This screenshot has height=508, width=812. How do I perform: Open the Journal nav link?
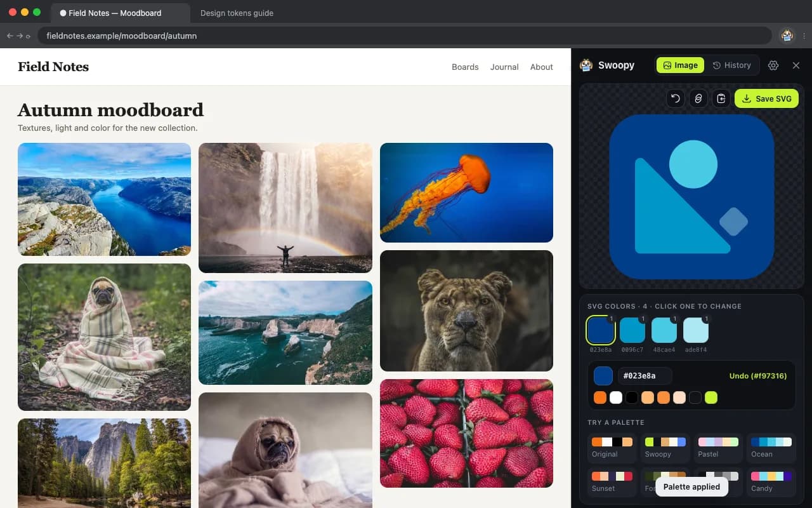tap(504, 67)
